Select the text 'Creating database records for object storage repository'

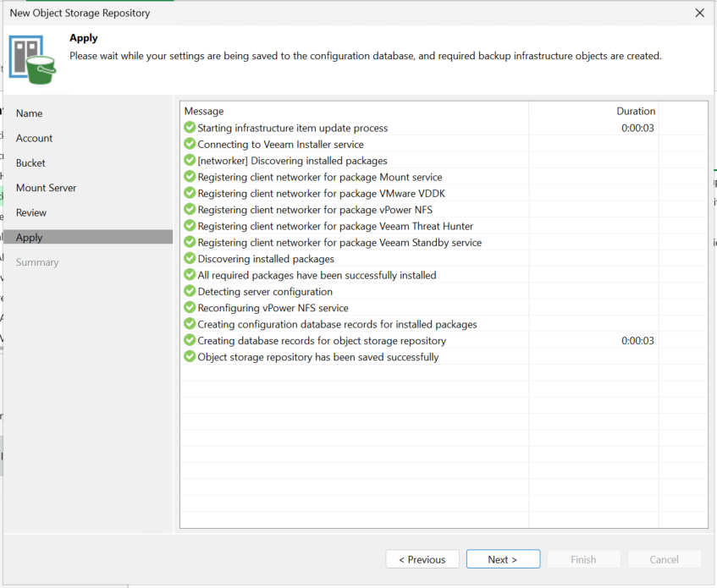pos(322,341)
